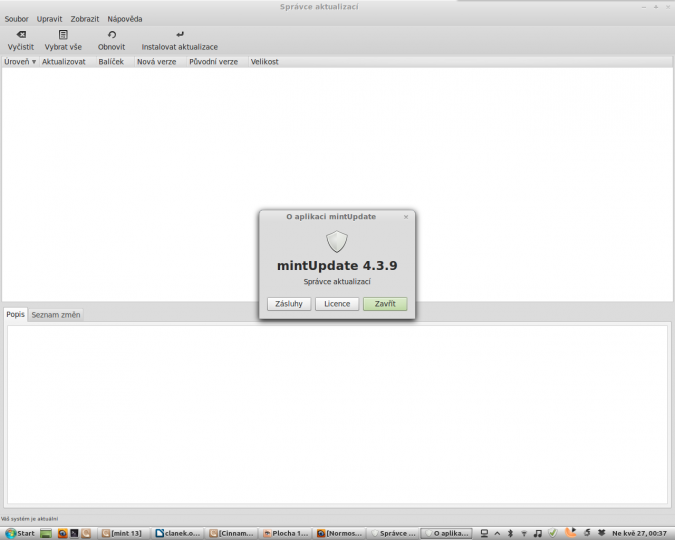675x540 pixels.
Task: Click the wireless network tray icon
Action: (x=524, y=534)
